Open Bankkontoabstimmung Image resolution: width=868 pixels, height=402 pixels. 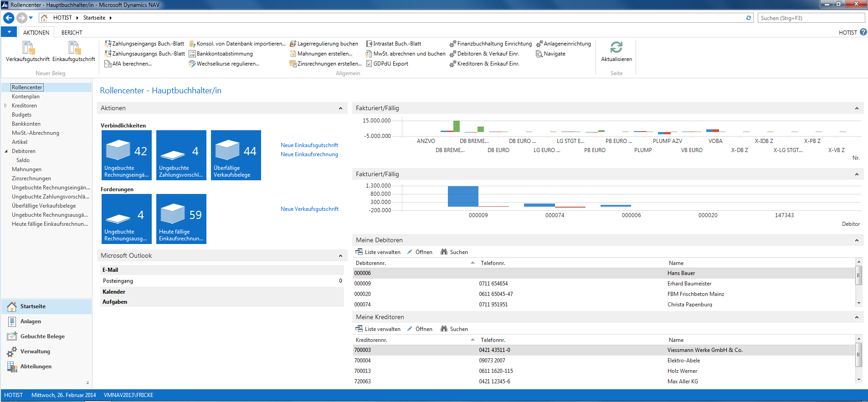(x=221, y=54)
